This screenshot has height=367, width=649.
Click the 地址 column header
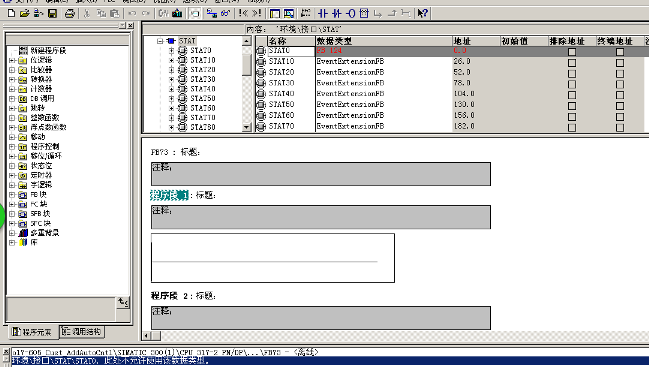pyautogui.click(x=476, y=41)
